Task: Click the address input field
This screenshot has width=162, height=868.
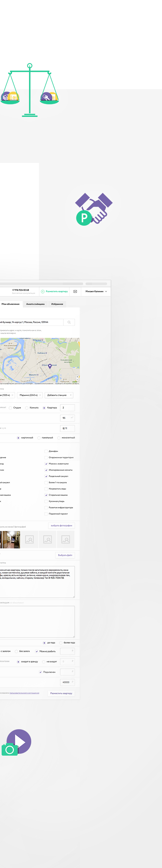Action: [32, 323]
